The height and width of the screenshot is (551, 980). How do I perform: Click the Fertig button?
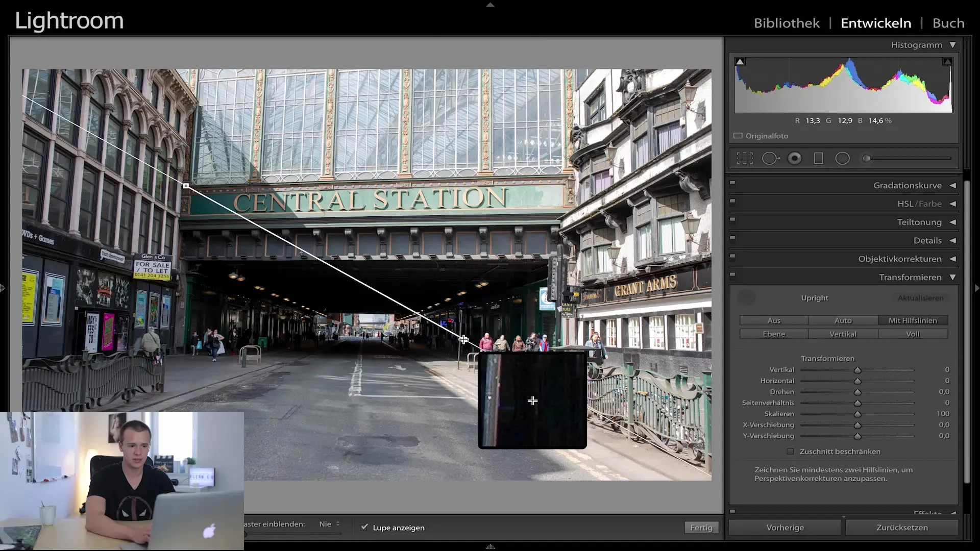click(701, 528)
